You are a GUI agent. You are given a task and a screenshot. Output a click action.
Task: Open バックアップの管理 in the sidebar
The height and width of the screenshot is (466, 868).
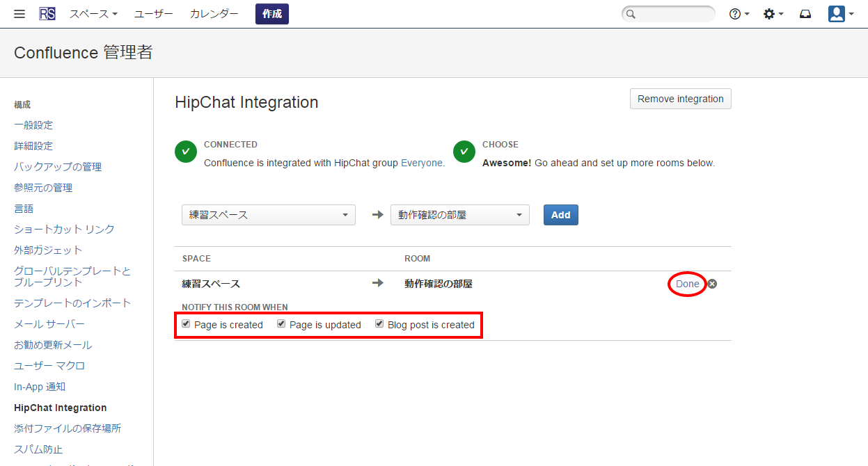[58, 167]
